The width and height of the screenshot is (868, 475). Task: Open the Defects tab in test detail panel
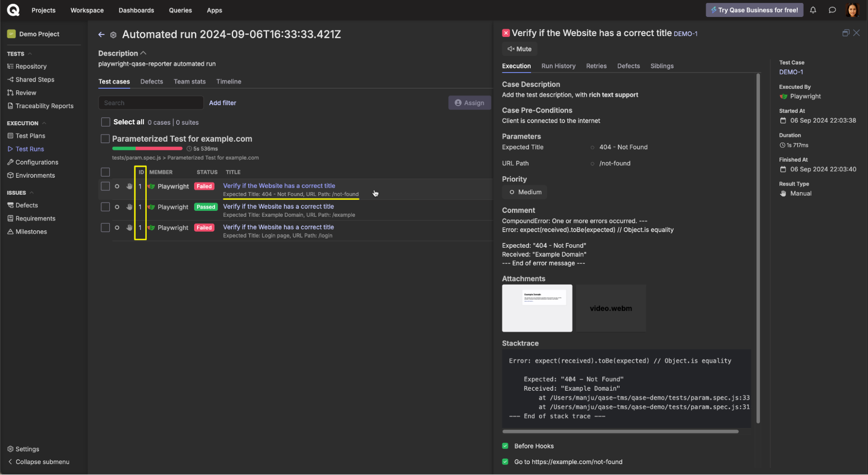pos(628,66)
